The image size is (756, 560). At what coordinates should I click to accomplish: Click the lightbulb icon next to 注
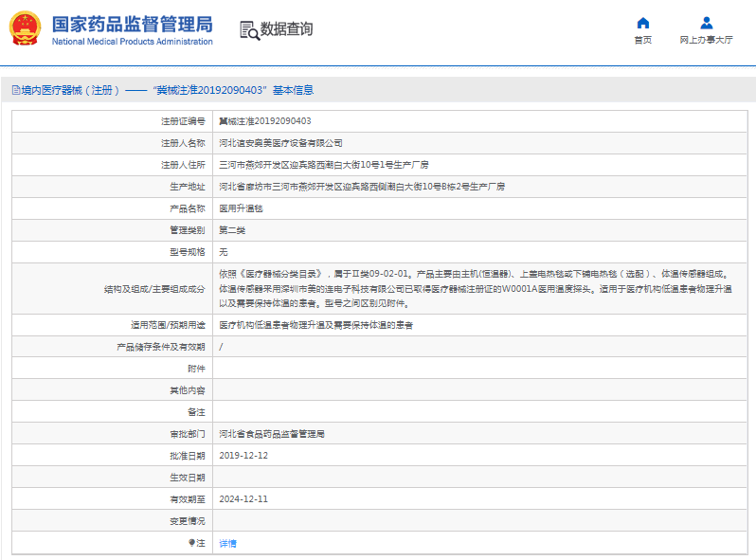191,543
